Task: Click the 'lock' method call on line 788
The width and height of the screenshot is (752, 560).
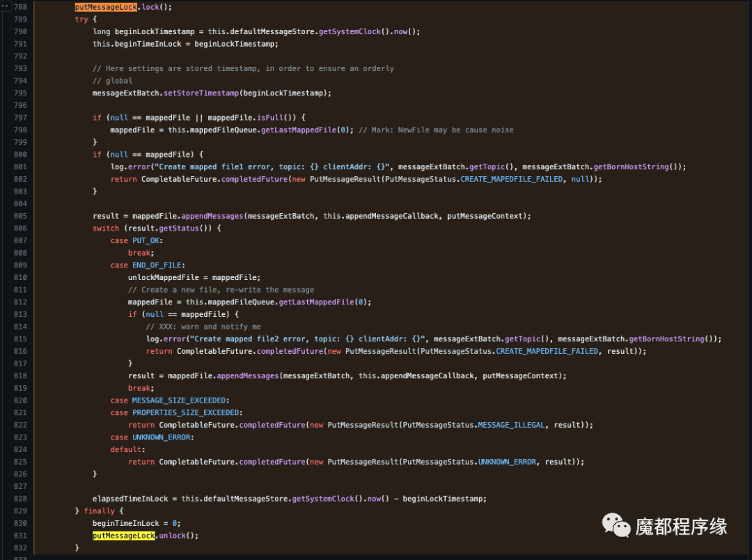Action: coord(150,7)
